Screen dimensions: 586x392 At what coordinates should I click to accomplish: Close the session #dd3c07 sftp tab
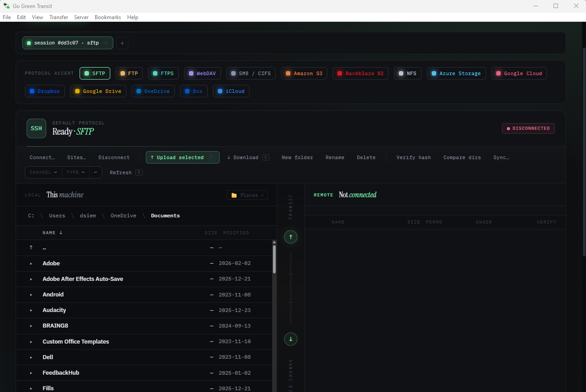(x=106, y=43)
